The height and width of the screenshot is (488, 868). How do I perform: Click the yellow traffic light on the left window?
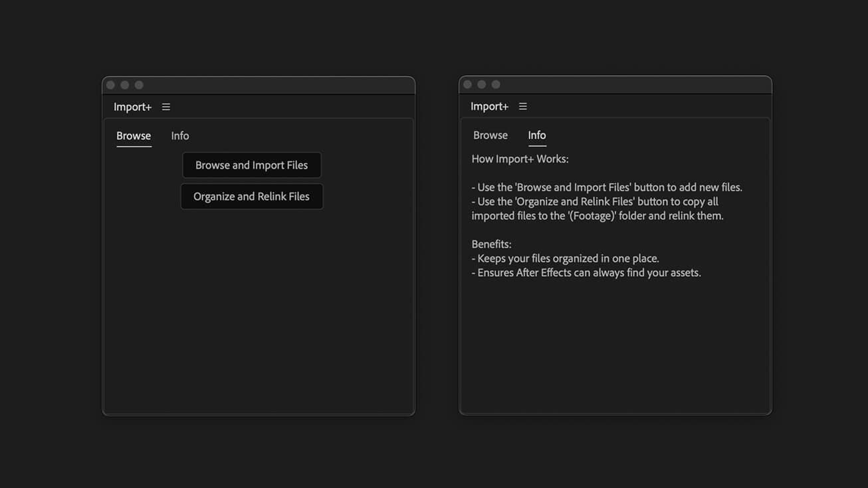[124, 84]
